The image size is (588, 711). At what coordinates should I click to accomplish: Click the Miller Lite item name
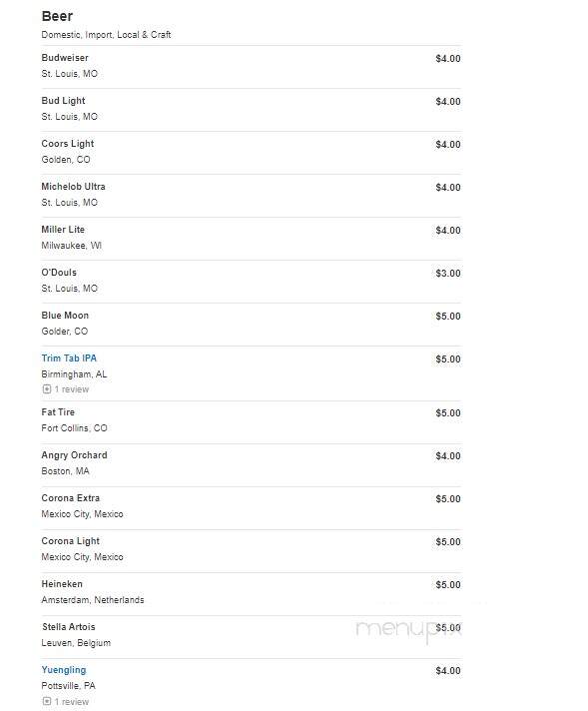(x=63, y=230)
